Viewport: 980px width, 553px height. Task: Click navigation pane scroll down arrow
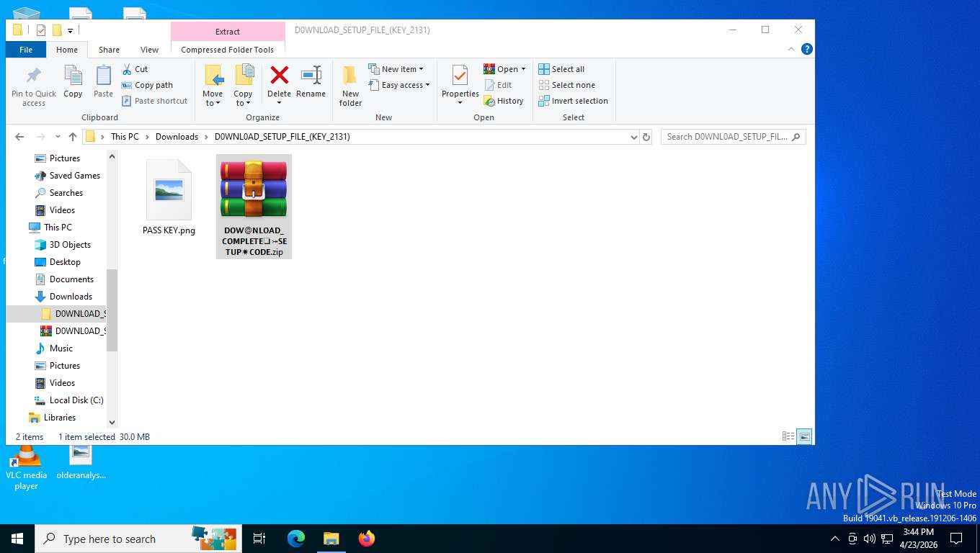[x=112, y=423]
